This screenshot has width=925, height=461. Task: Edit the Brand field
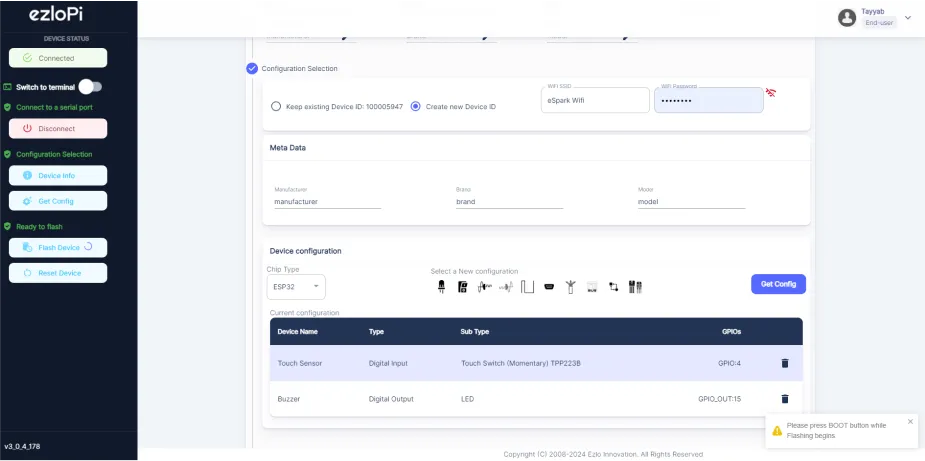[509, 201]
